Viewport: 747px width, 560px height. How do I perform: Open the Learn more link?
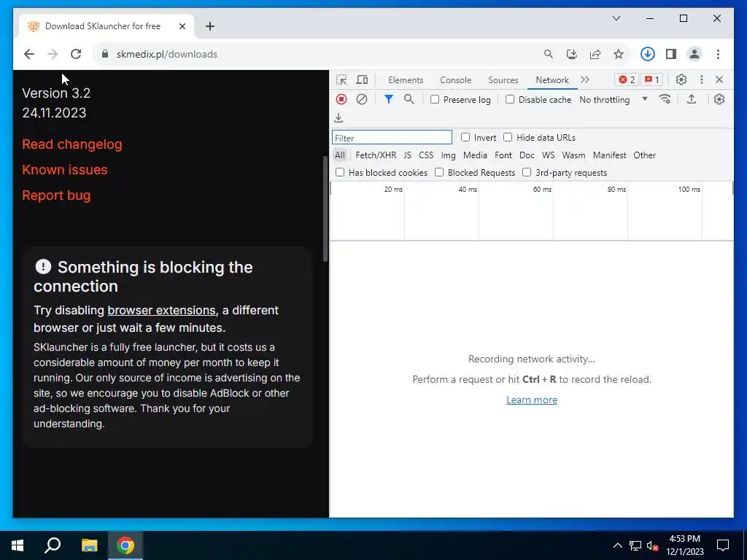click(x=532, y=400)
